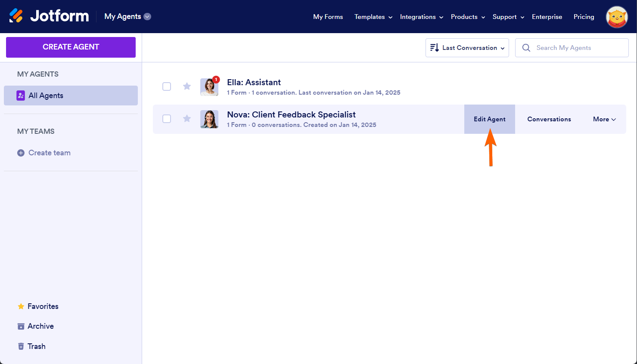Image resolution: width=637 pixels, height=364 pixels.
Task: Click the Create team link
Action: 50,153
